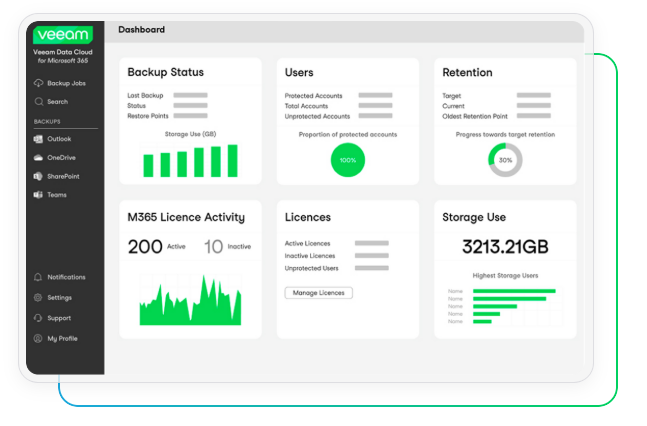Click Progress towards target retention caption
This screenshot has width=647, height=426.
(x=505, y=135)
